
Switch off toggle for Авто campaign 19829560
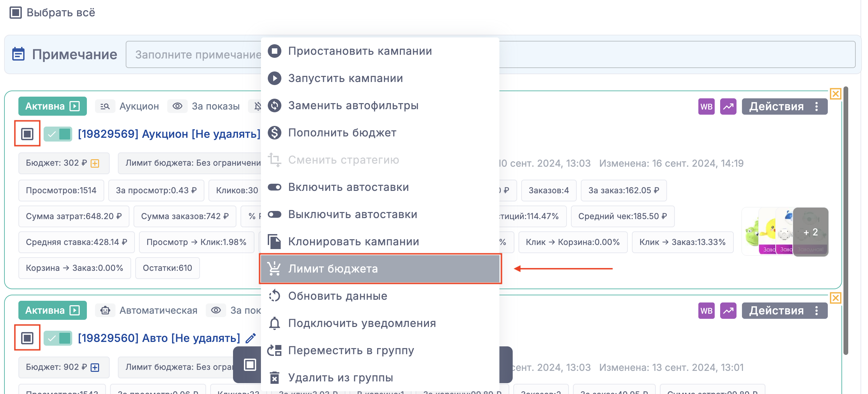click(58, 338)
